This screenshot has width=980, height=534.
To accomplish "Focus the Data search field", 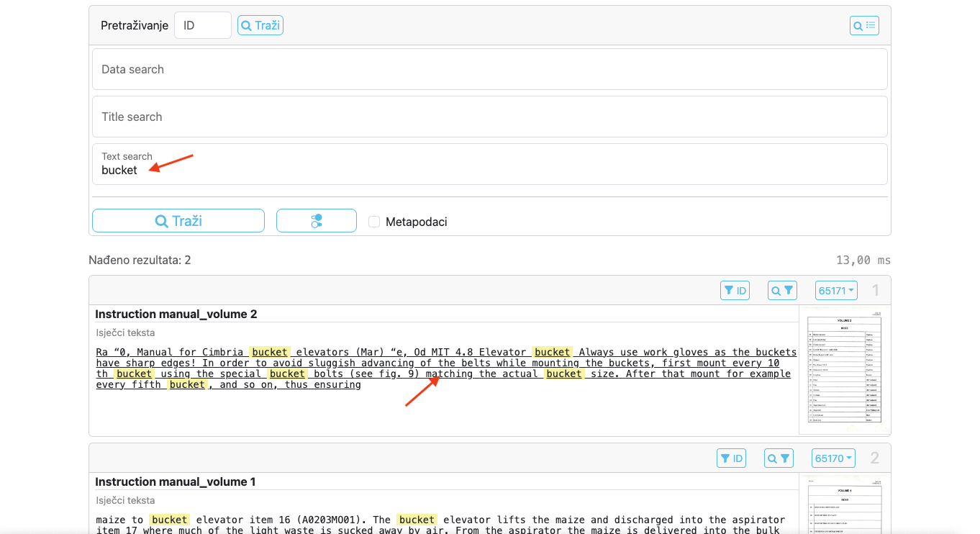I will pos(490,69).
